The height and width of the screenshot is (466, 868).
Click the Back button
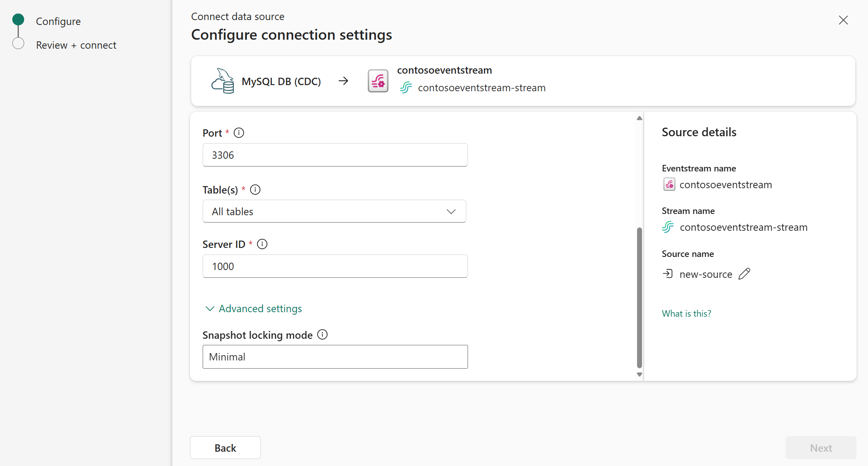(225, 448)
